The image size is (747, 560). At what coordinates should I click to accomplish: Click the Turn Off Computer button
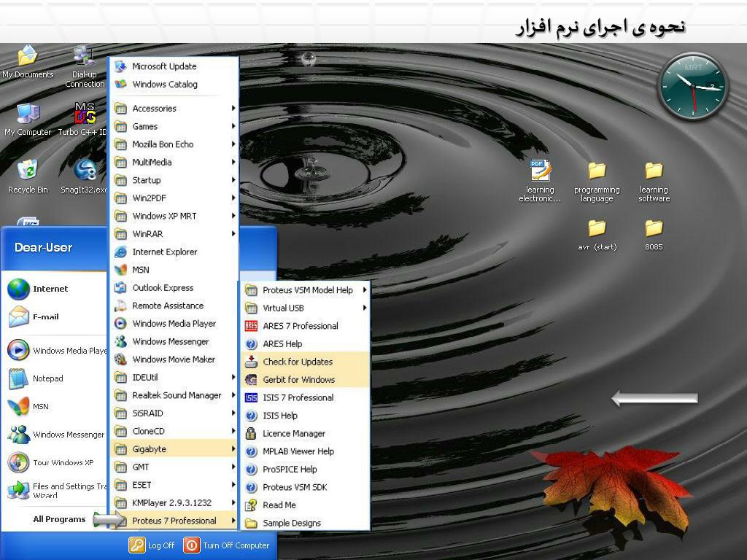pos(227,545)
